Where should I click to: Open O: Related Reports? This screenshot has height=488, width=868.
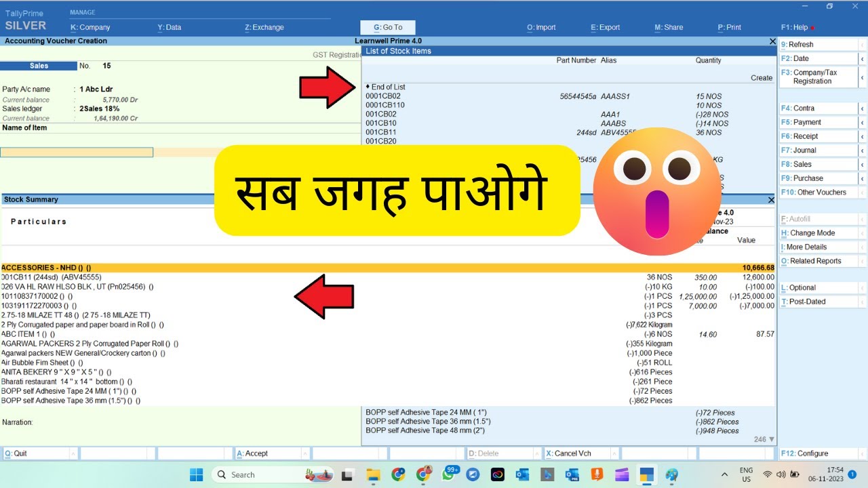(x=818, y=261)
